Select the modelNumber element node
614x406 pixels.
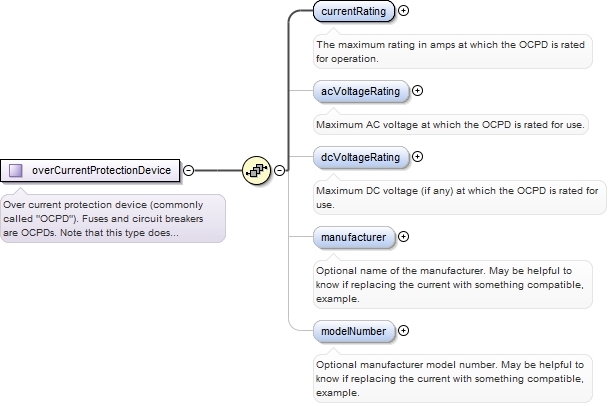pyautogui.click(x=354, y=331)
